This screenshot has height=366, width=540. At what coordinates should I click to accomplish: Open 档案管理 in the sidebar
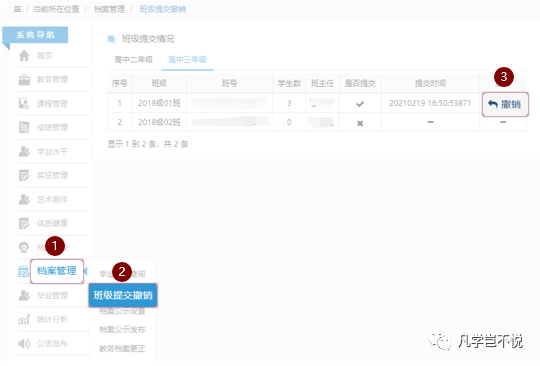tap(57, 271)
